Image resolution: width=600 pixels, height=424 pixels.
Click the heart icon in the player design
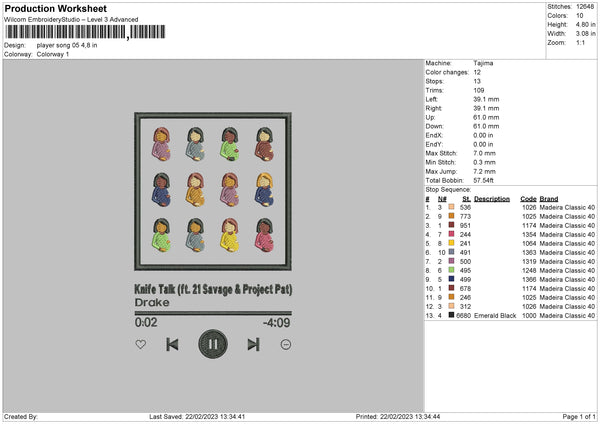[x=141, y=344]
